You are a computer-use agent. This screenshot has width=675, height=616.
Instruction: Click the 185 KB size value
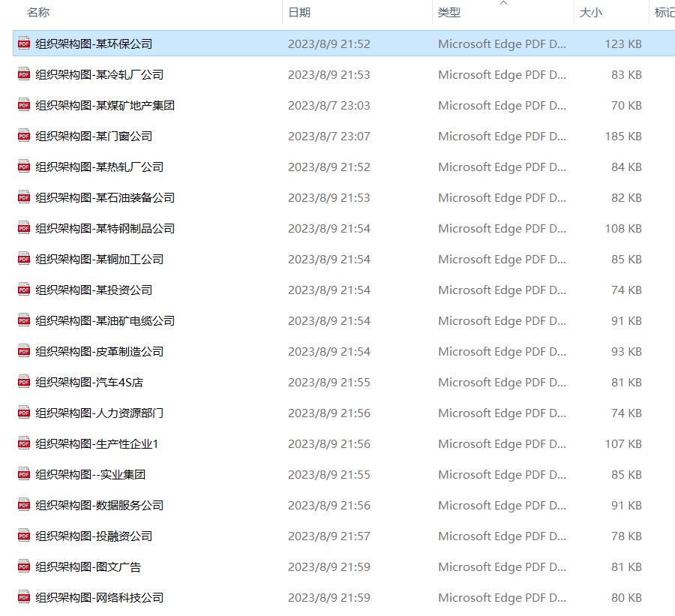tap(623, 136)
